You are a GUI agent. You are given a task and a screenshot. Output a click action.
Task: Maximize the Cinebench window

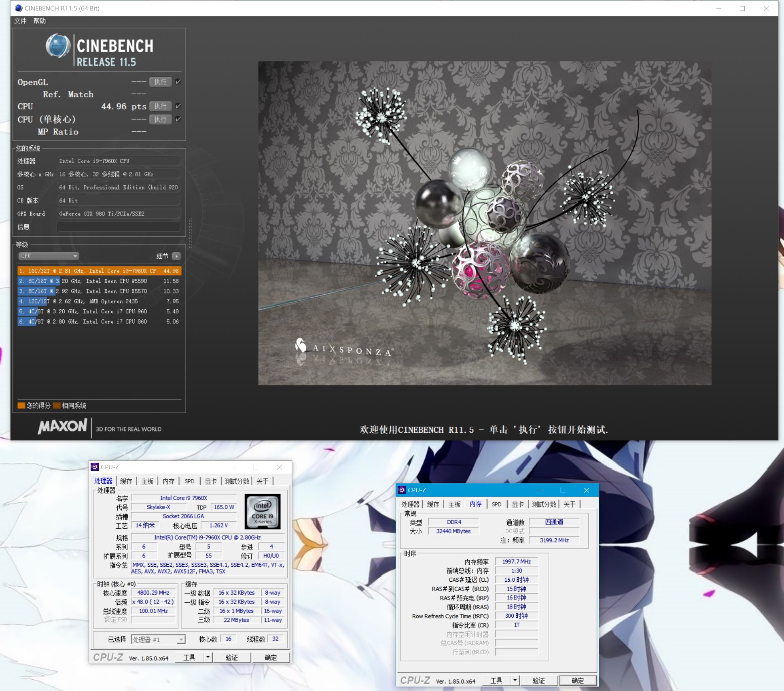coord(742,9)
